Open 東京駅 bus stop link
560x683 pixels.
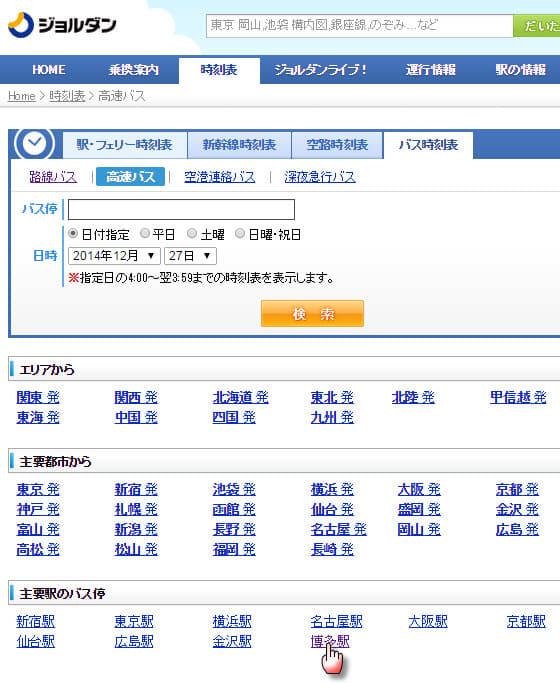coord(134,622)
